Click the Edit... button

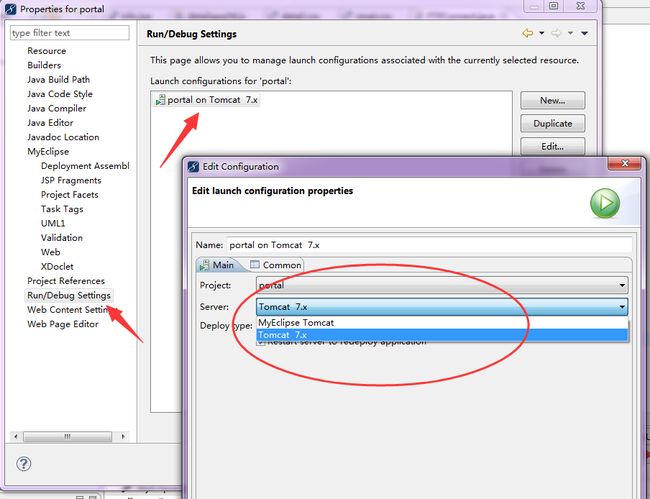(x=553, y=146)
